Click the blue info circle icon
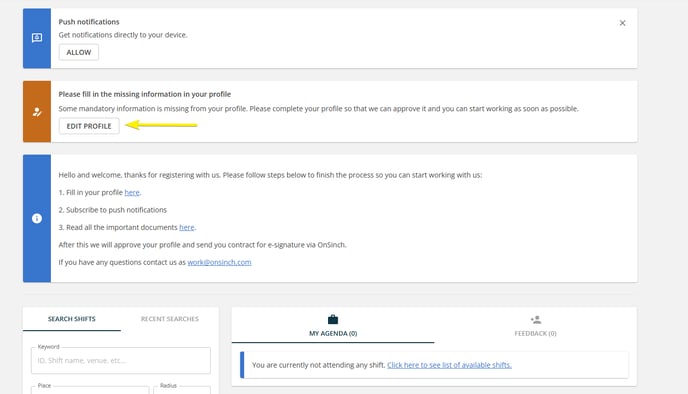 [37, 218]
